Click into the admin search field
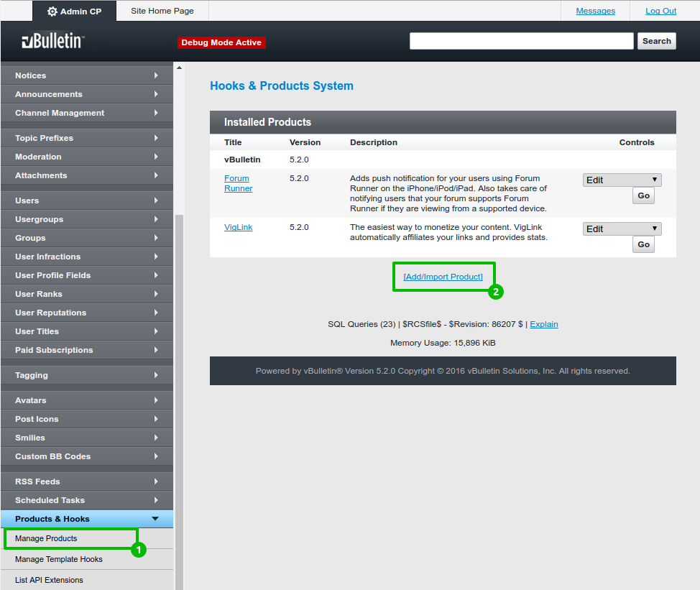700x590 pixels. click(x=522, y=41)
